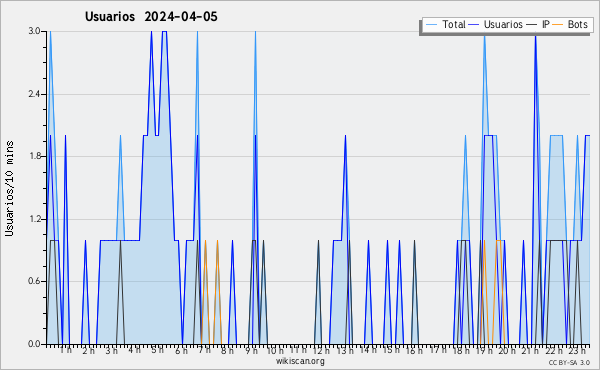600x370 pixels.
Task: Click the '16 h' x-axis label
Action: [x=414, y=351]
